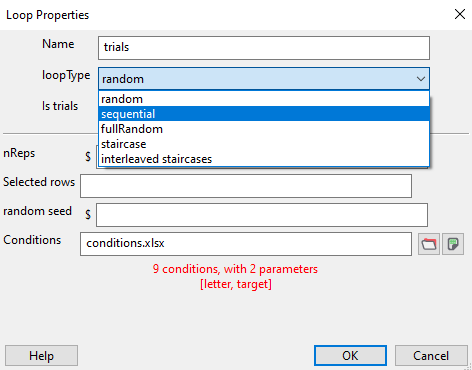Click into the random seed field

click(262, 215)
